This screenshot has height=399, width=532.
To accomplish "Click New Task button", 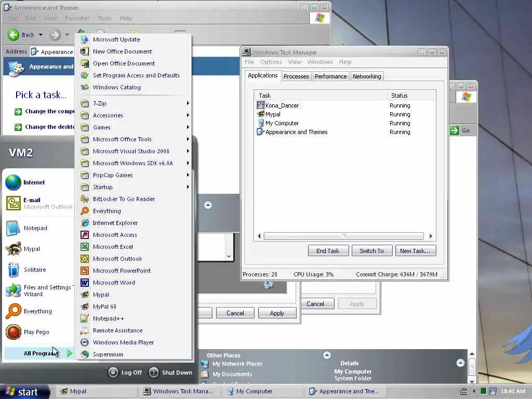I will pos(416,251).
